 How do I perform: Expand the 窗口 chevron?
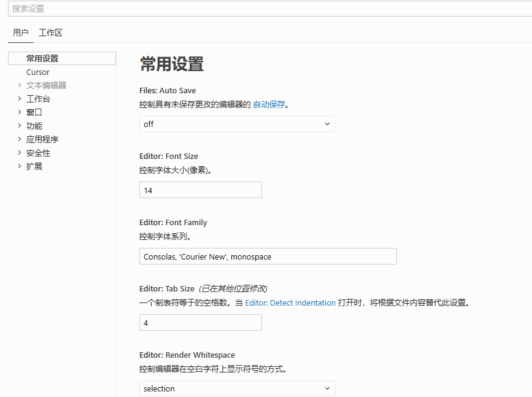click(20, 112)
